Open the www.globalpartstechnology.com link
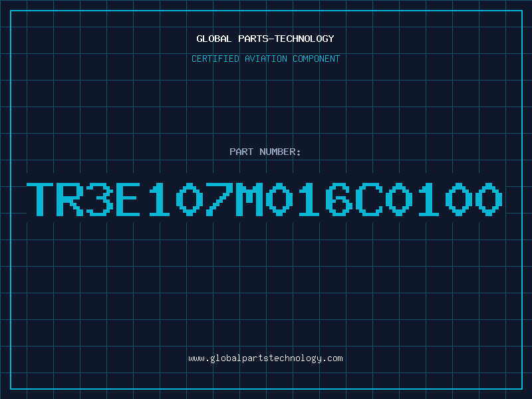This screenshot has height=399, width=532. point(265,358)
